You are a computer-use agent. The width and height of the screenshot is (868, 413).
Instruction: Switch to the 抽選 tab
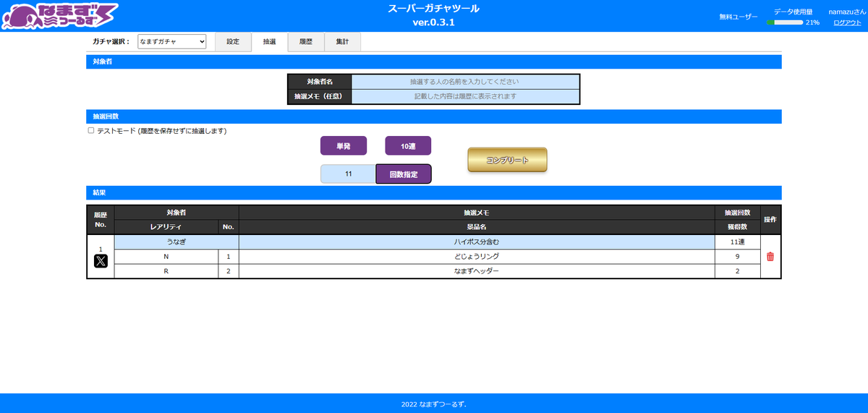click(x=269, y=42)
